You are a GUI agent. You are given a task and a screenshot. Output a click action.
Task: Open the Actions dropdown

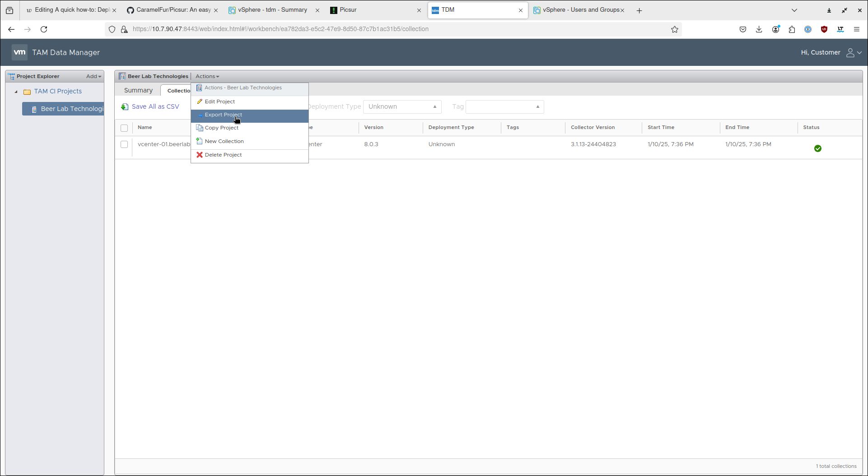[x=207, y=76]
